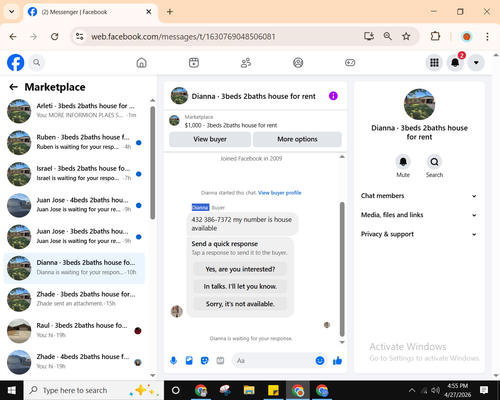This screenshot has width=500, height=400.
Task: Open the Gaming controller icon
Action: pyautogui.click(x=350, y=62)
